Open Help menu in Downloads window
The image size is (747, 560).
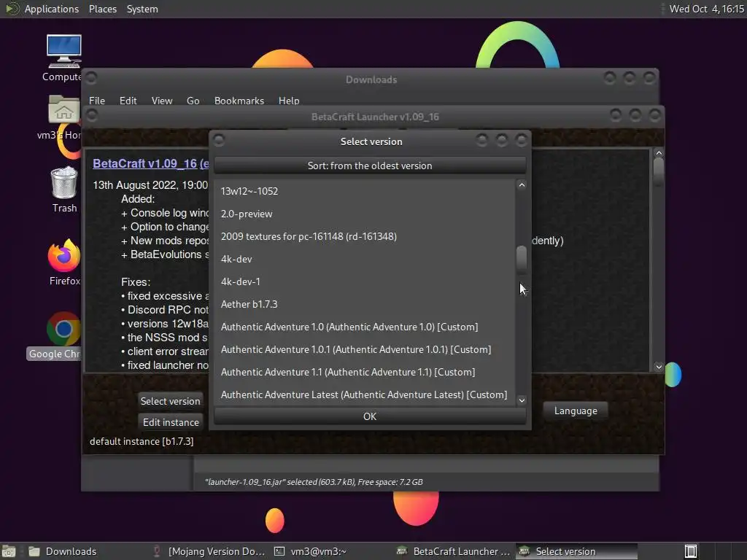click(289, 101)
